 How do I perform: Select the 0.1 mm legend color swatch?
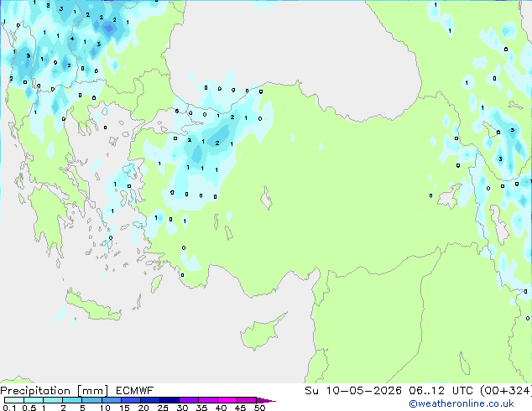coord(14,400)
